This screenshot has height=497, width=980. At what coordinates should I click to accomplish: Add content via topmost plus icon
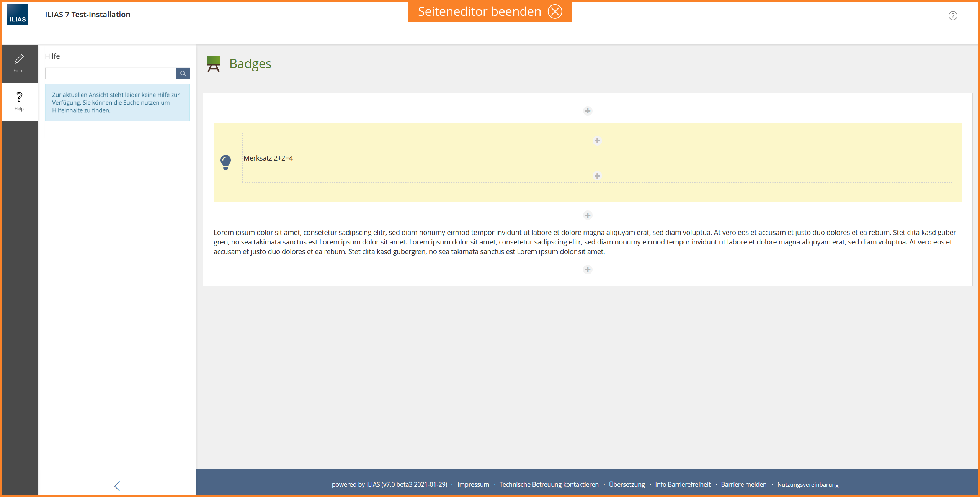[x=588, y=111]
